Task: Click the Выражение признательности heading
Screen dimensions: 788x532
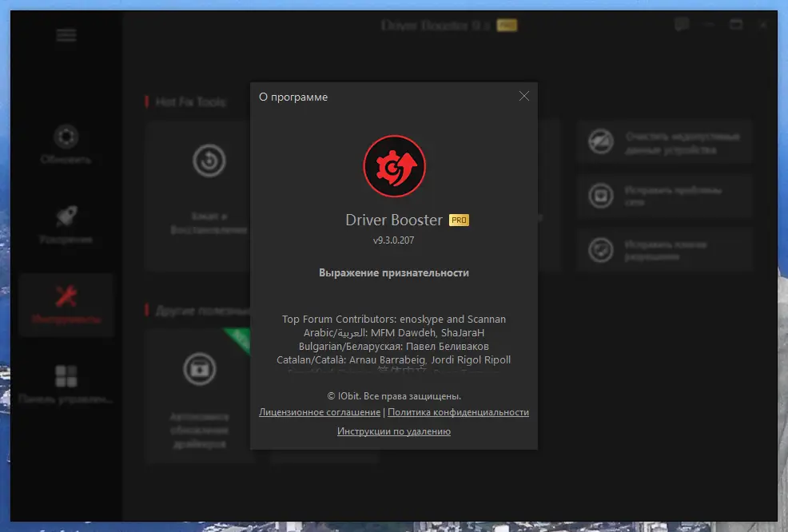Action: point(394,272)
